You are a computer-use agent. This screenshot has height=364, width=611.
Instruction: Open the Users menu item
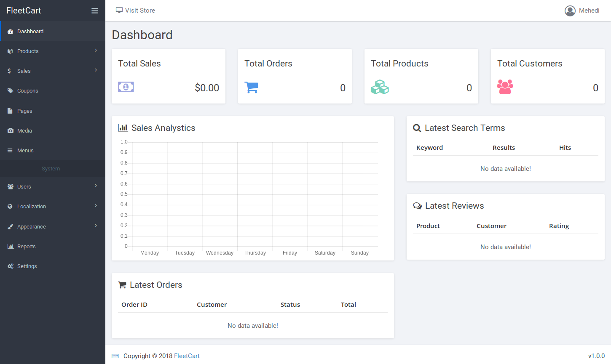[24, 186]
